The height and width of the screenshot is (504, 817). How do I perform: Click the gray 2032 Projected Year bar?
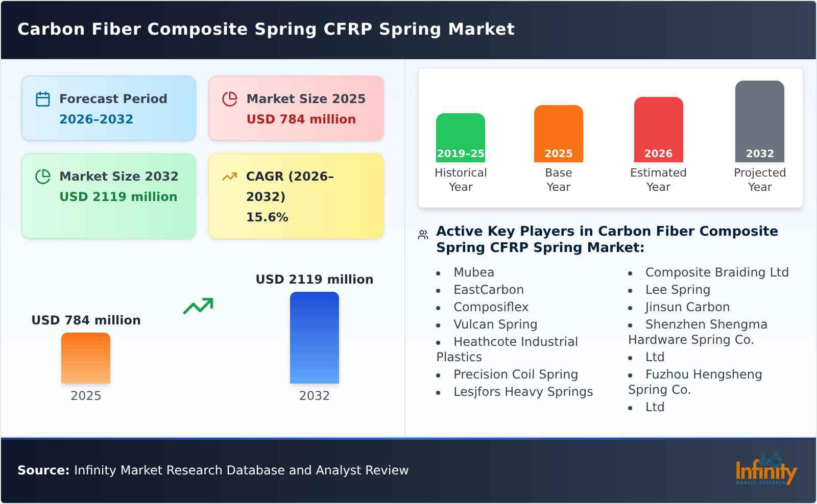coord(760,121)
